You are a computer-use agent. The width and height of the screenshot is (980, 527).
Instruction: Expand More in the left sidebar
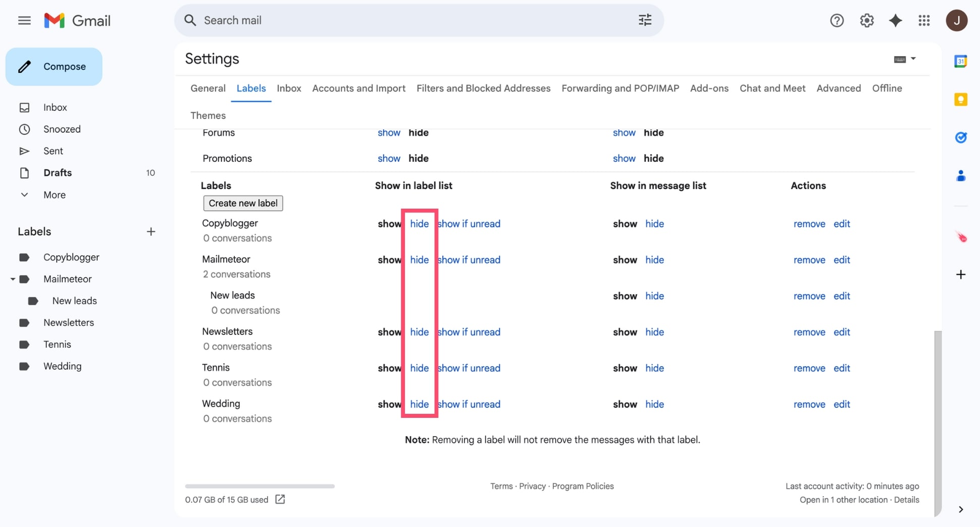[x=55, y=195]
